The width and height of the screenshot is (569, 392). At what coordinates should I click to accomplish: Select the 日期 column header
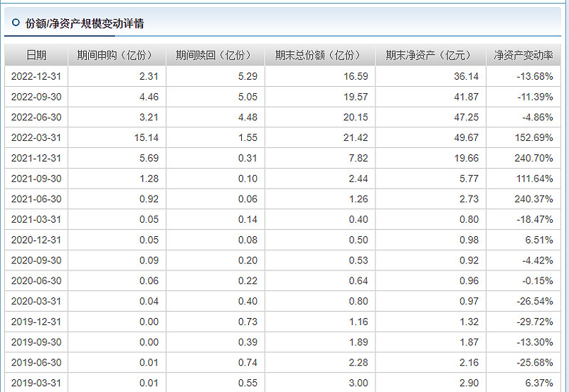tap(36, 55)
